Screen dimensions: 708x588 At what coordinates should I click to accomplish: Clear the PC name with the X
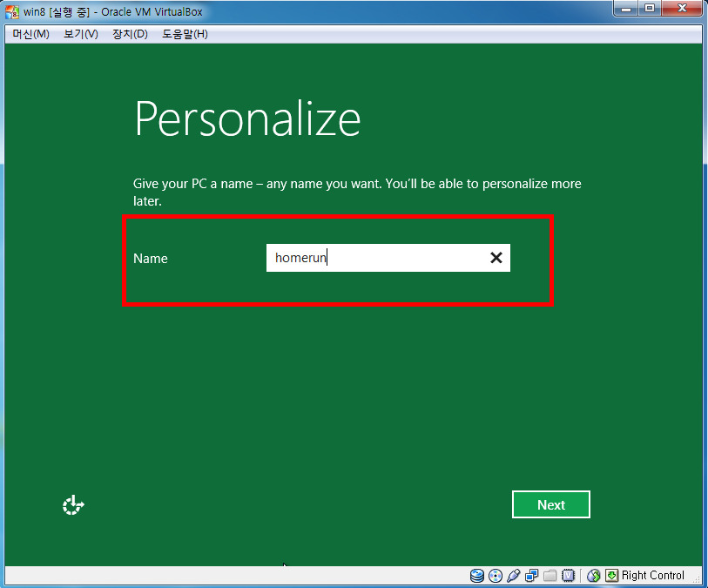pos(496,258)
